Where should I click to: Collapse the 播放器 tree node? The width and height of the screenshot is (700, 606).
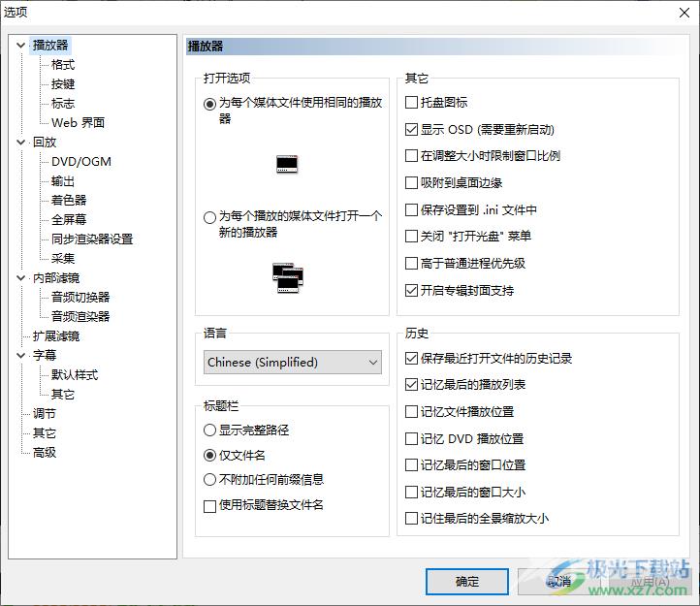coord(20,46)
